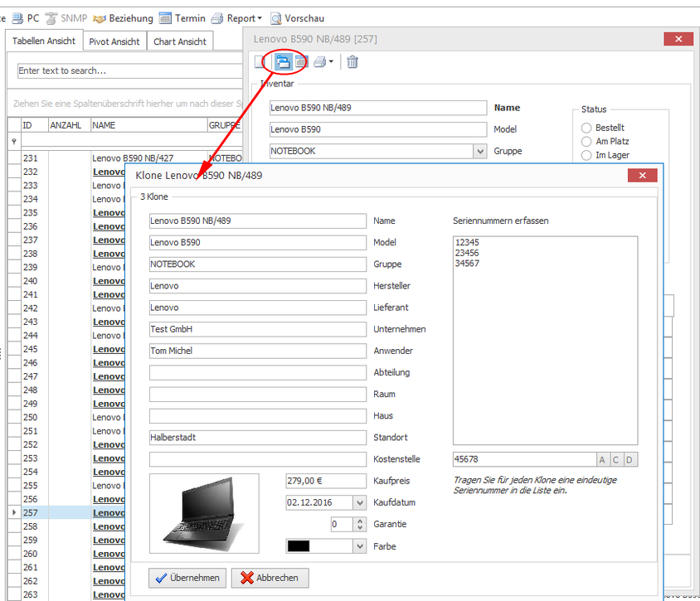Cancel the clone dialog with Abbrechen

tap(270, 578)
